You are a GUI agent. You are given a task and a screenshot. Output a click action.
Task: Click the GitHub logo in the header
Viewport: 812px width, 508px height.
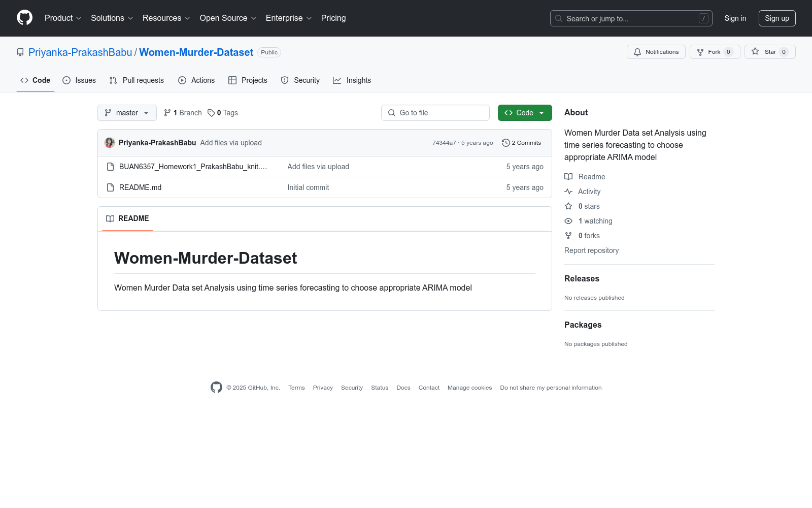[x=24, y=18]
